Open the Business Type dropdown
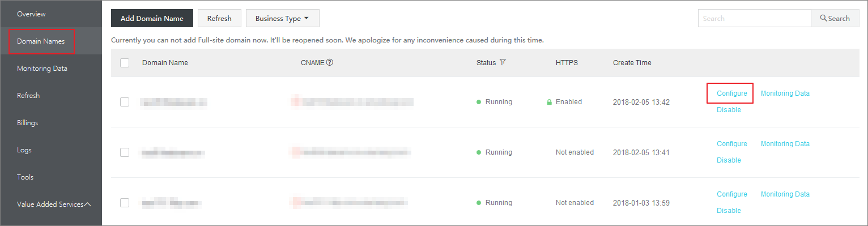 [x=283, y=18]
